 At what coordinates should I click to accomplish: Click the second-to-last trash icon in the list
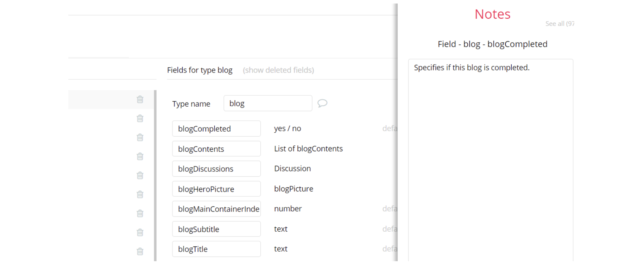pos(140,233)
